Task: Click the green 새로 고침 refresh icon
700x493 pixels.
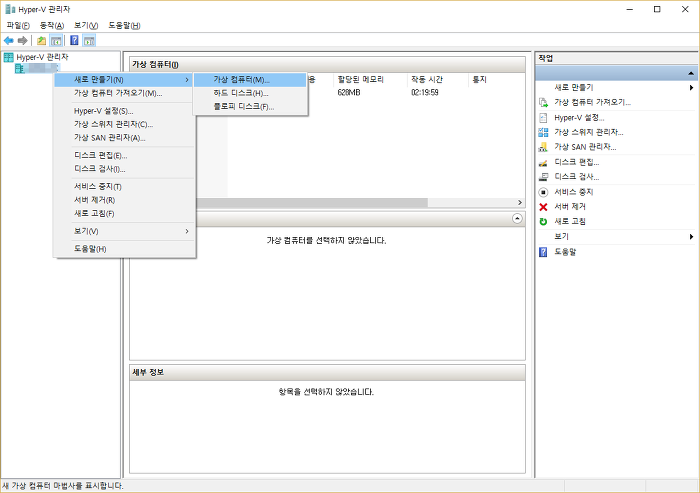Action: click(543, 221)
